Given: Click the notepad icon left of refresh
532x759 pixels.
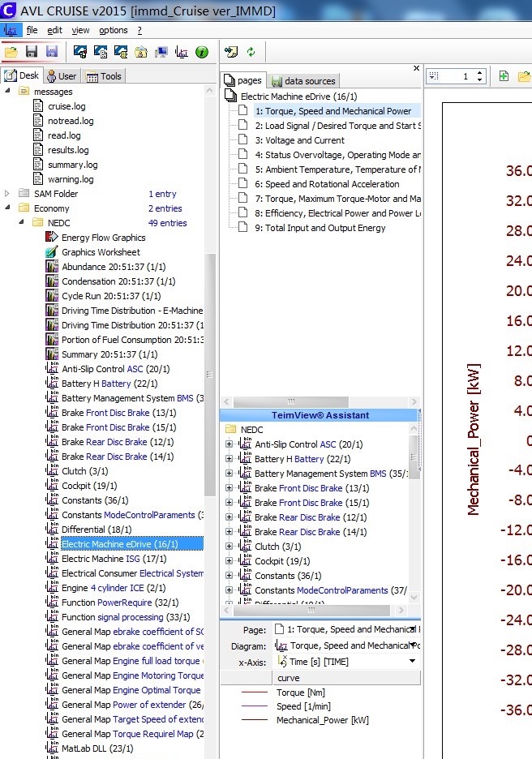Looking at the screenshot, I should (x=231, y=52).
